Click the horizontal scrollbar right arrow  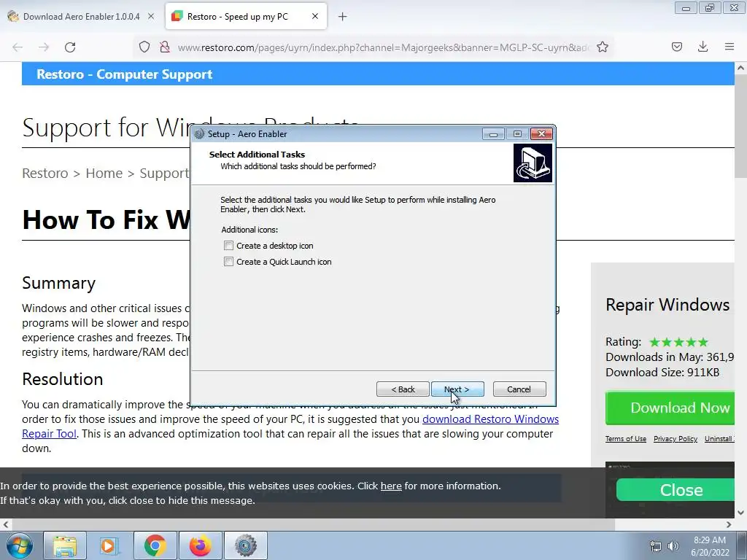[729, 525]
